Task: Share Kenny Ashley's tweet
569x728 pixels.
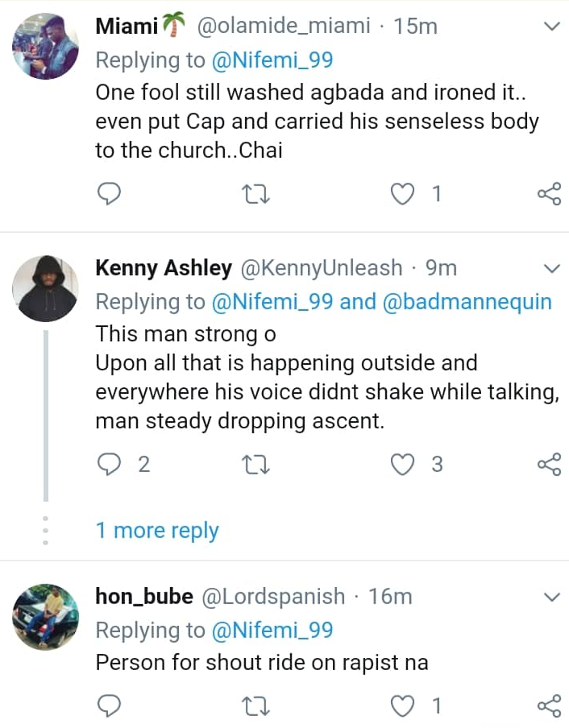Action: pos(549,464)
